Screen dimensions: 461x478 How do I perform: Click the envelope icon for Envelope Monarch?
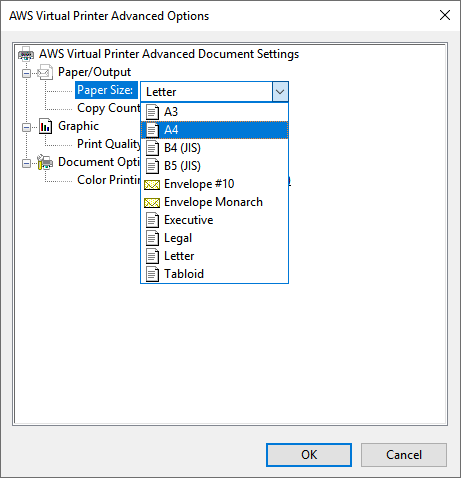[152, 202]
